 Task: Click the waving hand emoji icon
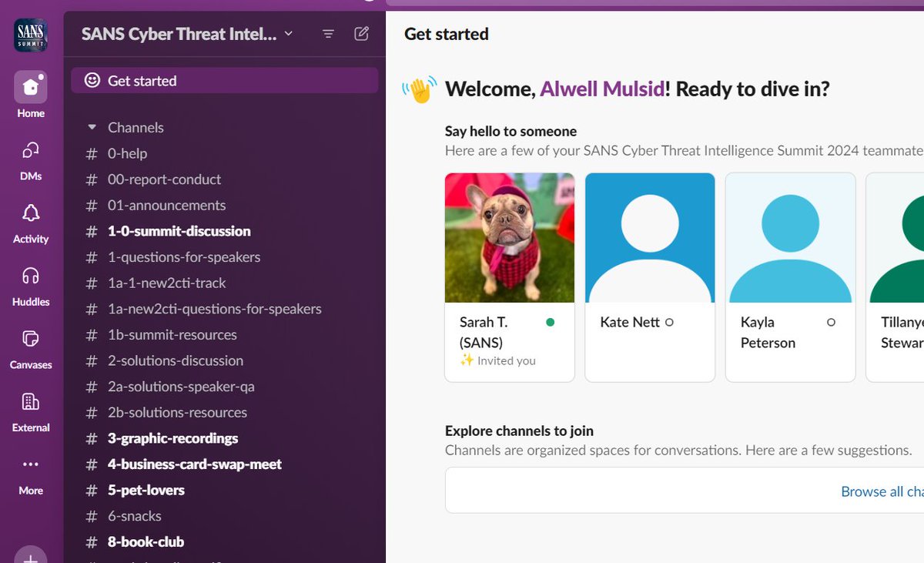420,89
